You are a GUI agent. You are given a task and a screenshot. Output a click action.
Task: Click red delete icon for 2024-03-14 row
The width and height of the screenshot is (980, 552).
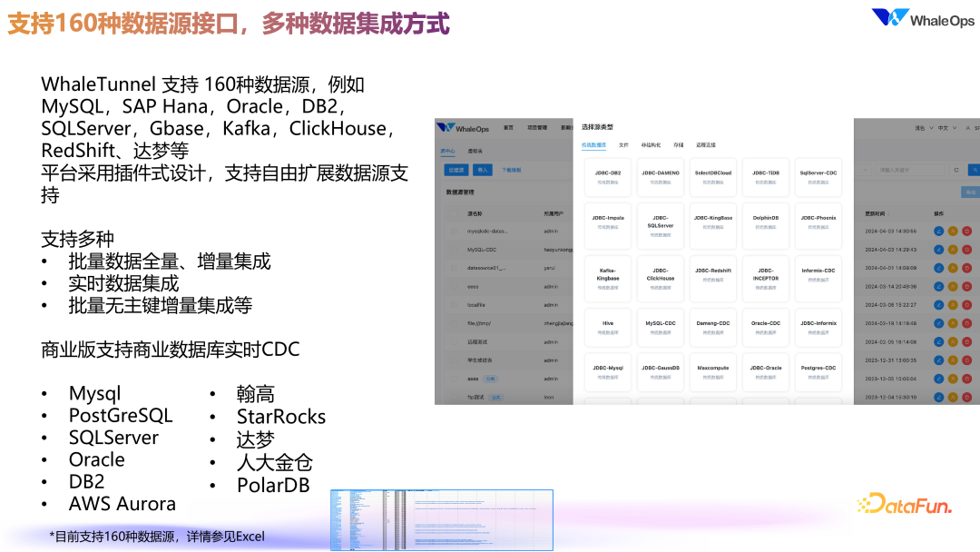pyautogui.click(x=967, y=286)
